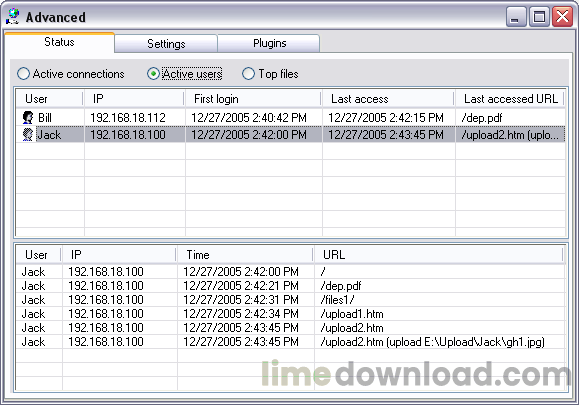Select log entry /upload2.htm without upload note
579x405 pixels.
point(290,328)
